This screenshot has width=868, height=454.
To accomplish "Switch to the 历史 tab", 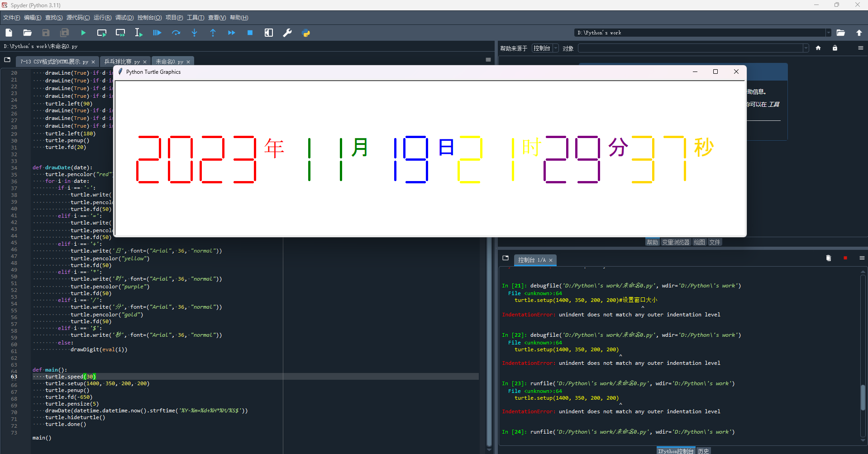I will click(x=703, y=451).
